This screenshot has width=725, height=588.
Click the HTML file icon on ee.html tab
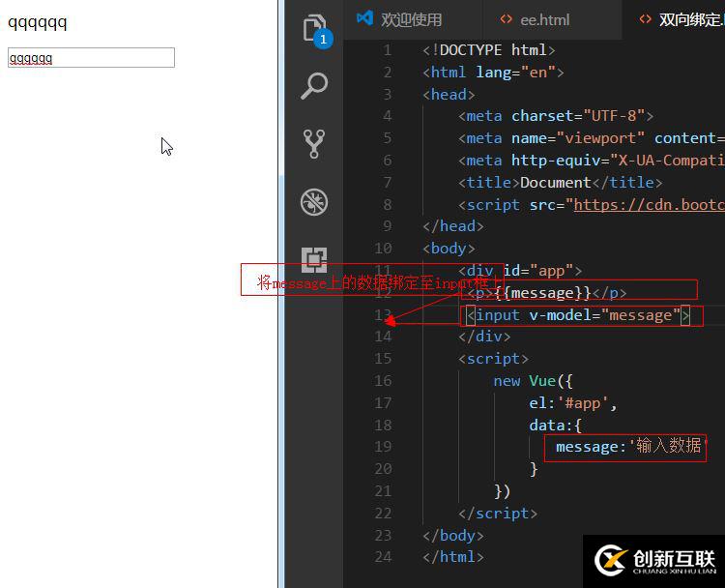[x=506, y=19]
